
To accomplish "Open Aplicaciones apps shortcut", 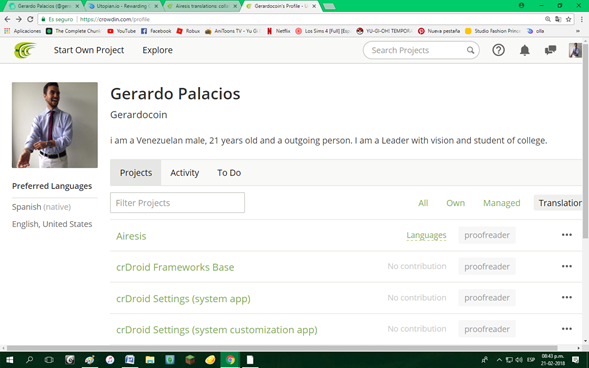I will [22, 31].
